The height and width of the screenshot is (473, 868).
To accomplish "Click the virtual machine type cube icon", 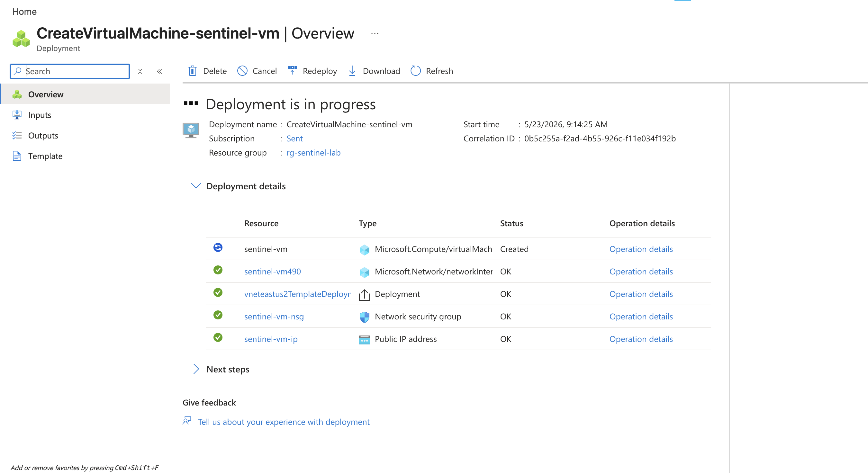I will pos(364,249).
